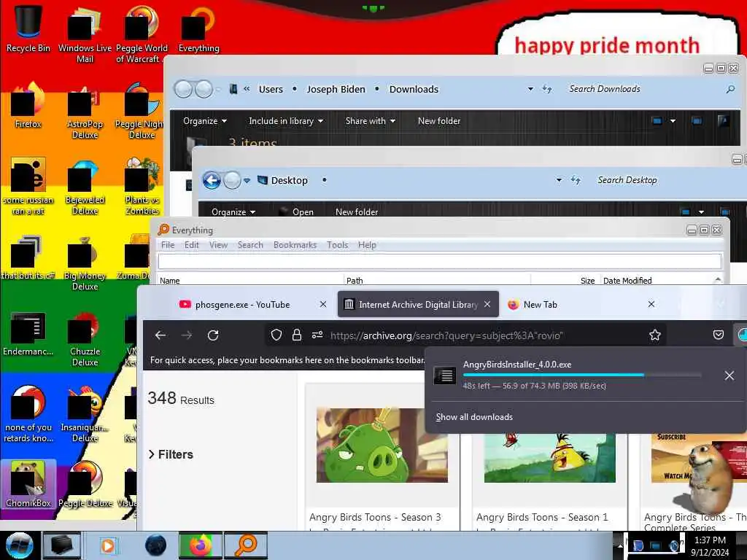
Task: Open Big Money Deluxe desktop shortcut
Action: pyautogui.click(x=85, y=262)
